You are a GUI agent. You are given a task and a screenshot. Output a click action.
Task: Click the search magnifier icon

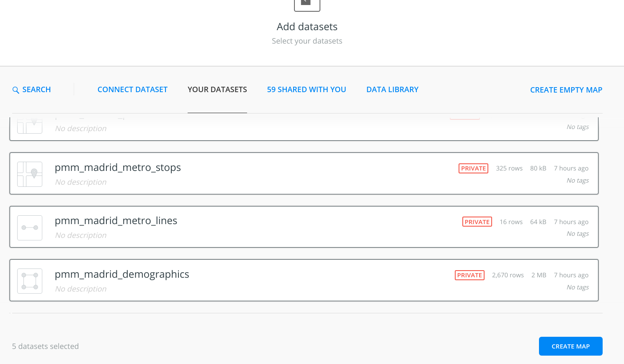click(x=16, y=90)
